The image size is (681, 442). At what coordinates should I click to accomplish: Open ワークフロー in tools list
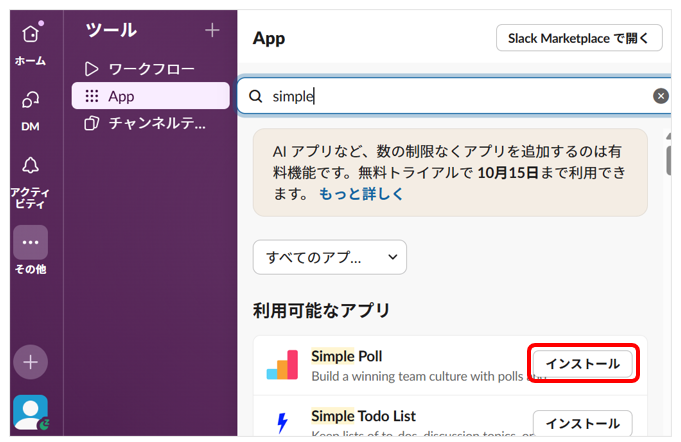pos(151,69)
